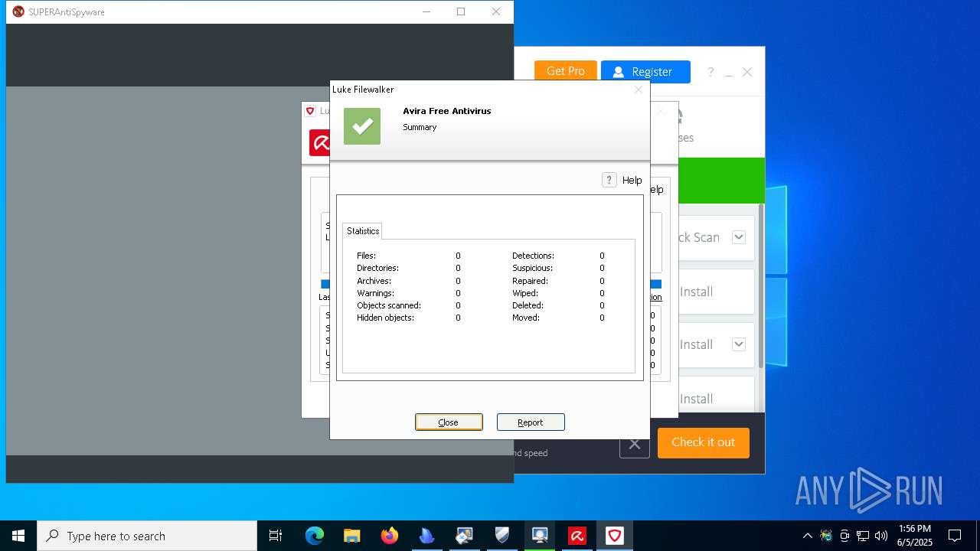980x551 pixels.
Task: Maximize the SUPERAntiSpyware window
Action: 461,11
